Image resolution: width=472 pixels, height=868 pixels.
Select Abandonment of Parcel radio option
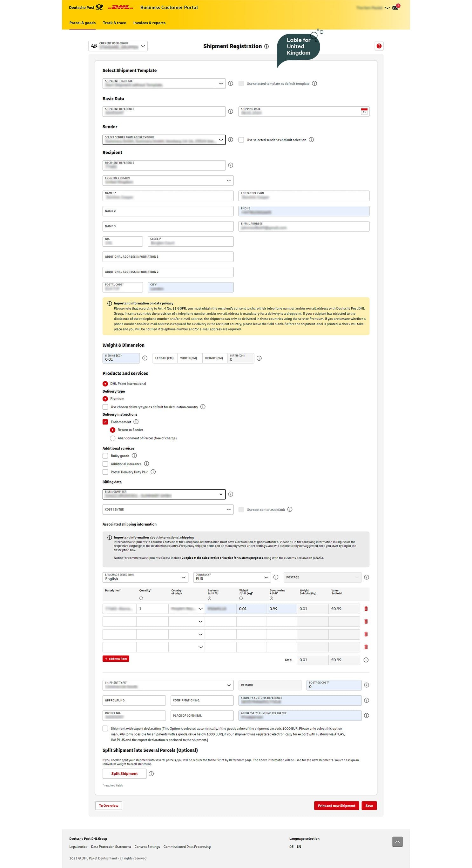(x=113, y=438)
